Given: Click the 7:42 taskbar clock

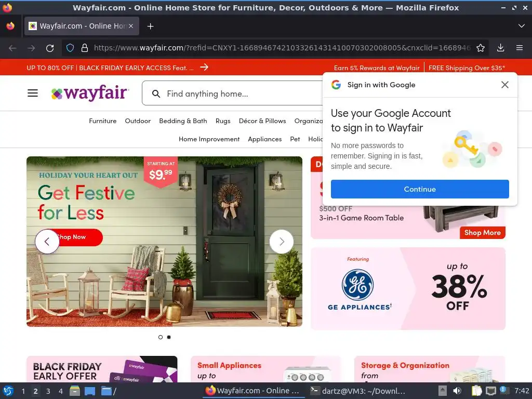Looking at the screenshot, I should point(522,391).
